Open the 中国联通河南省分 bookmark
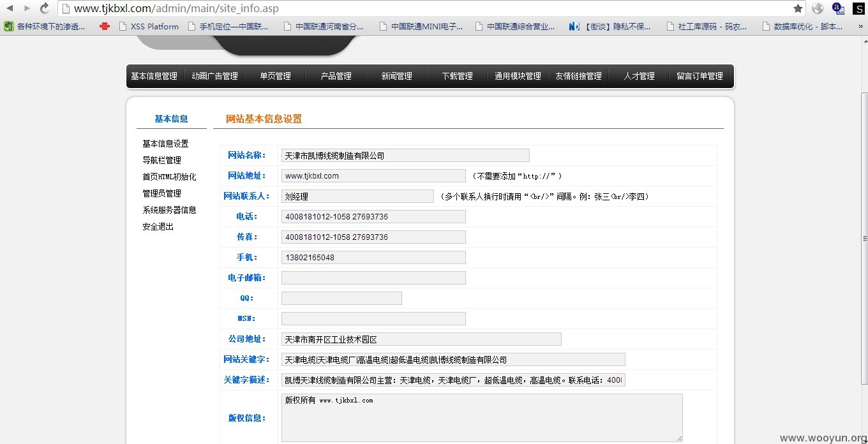Image resolution: width=868 pixels, height=444 pixels. [x=324, y=26]
